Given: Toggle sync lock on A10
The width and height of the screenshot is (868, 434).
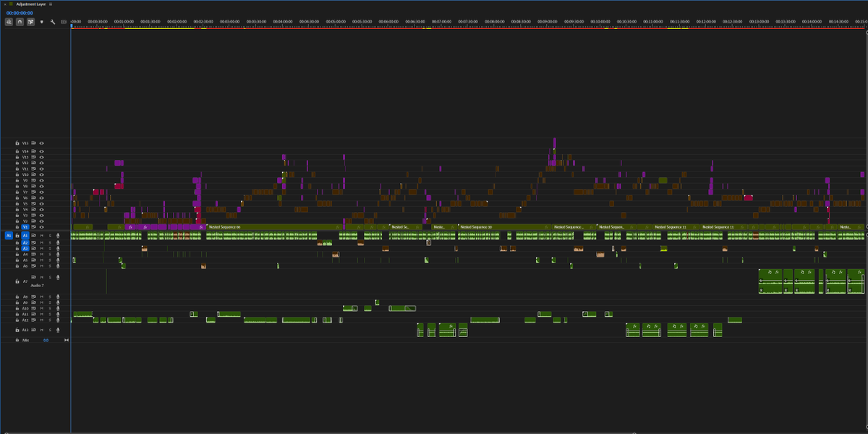Looking at the screenshot, I should [33, 308].
